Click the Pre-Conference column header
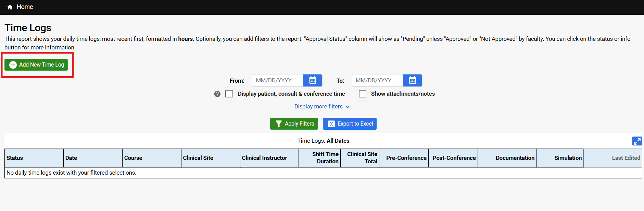 coord(404,158)
